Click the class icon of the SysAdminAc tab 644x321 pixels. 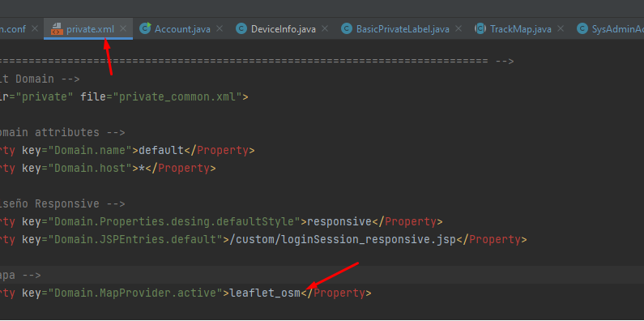(x=582, y=28)
